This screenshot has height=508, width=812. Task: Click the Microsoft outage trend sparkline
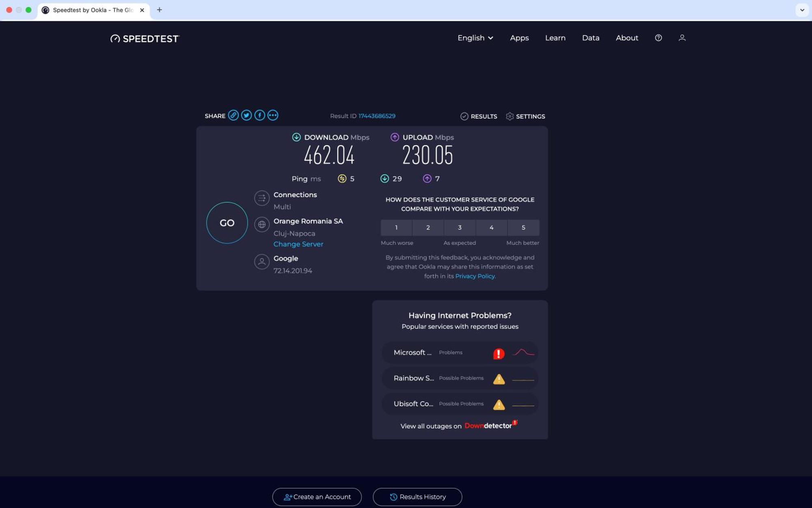(523, 352)
